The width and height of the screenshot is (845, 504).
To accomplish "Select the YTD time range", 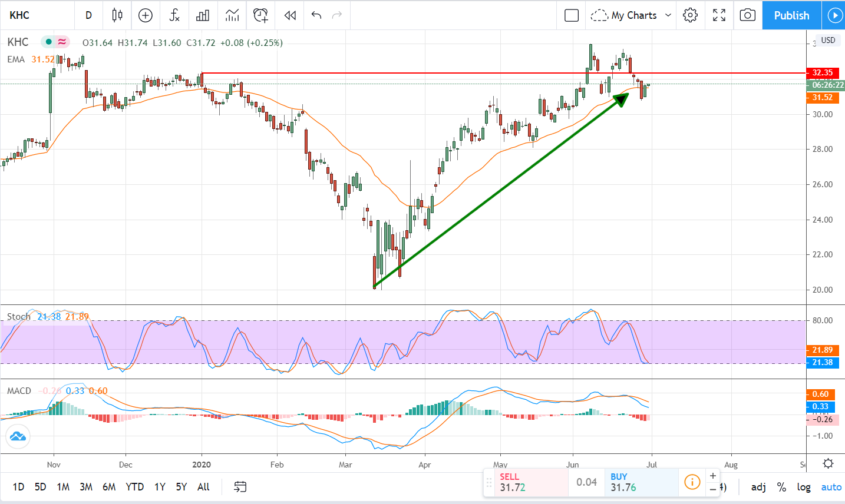I will tap(135, 487).
